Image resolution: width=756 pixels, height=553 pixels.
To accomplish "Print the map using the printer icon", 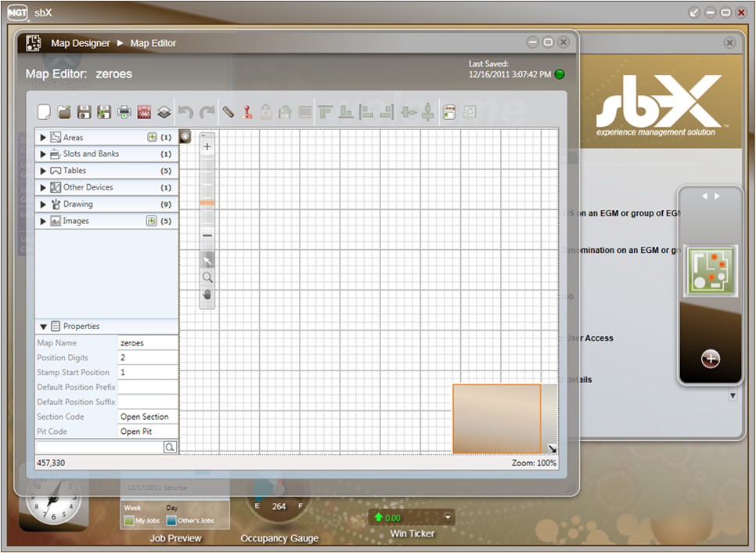I will 124,113.
